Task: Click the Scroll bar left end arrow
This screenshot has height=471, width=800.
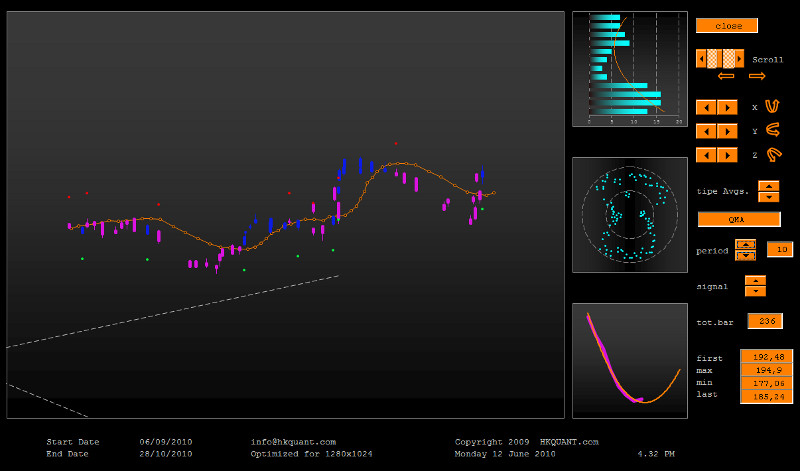Action: click(x=701, y=58)
